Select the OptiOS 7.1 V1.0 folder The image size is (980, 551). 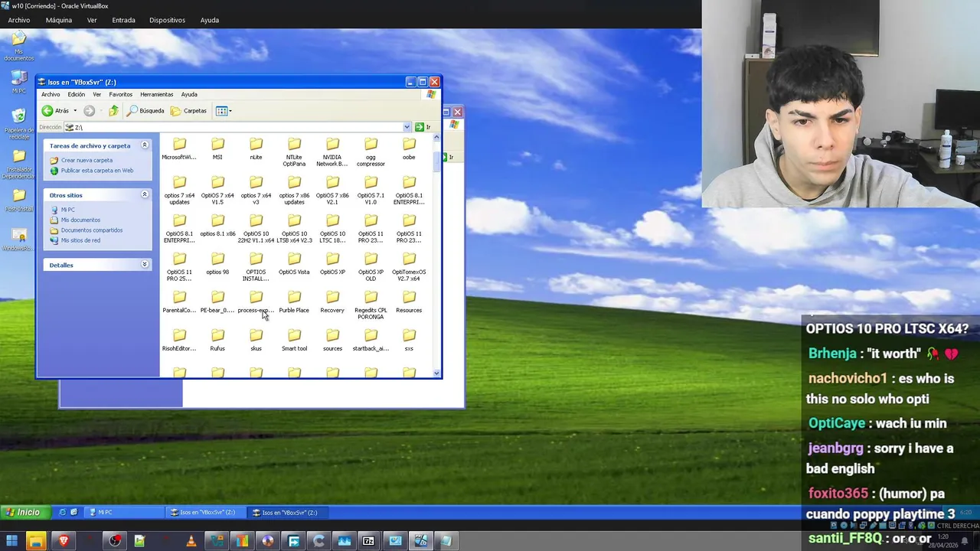(x=371, y=190)
